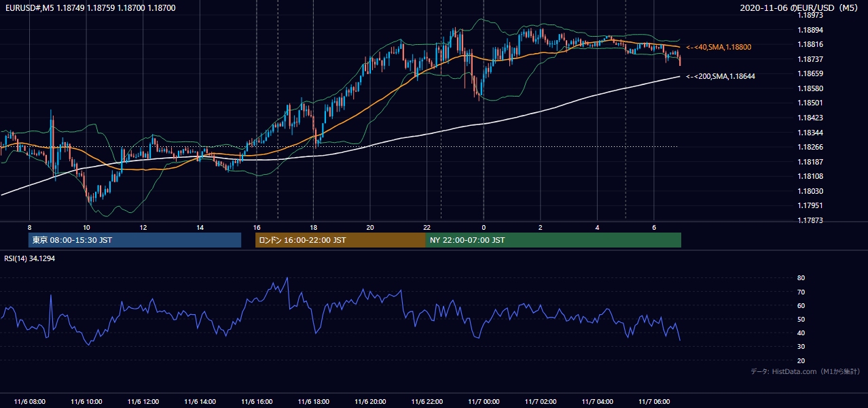868x408 pixels.
Task: Click the bottom timestamp 11/6 16:00
Action: point(257,402)
